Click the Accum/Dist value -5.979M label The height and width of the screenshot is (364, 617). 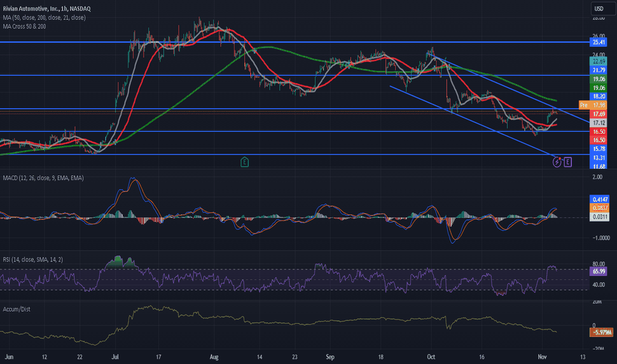(601, 332)
